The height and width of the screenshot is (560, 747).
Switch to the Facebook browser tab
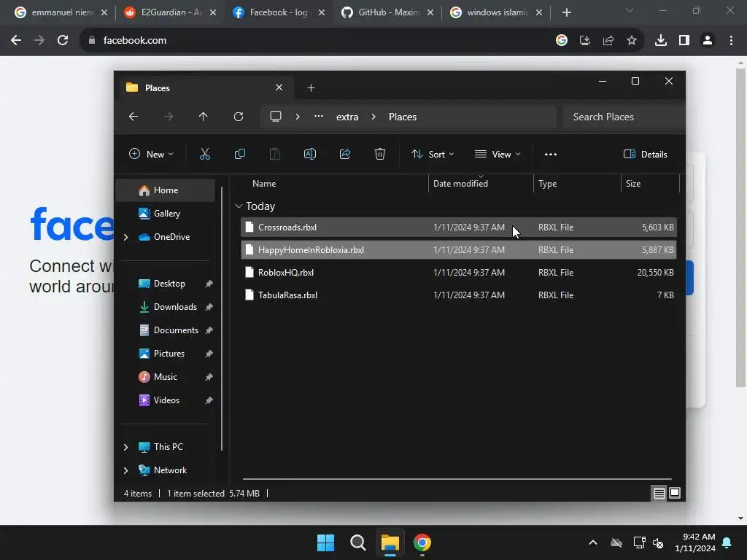click(279, 12)
